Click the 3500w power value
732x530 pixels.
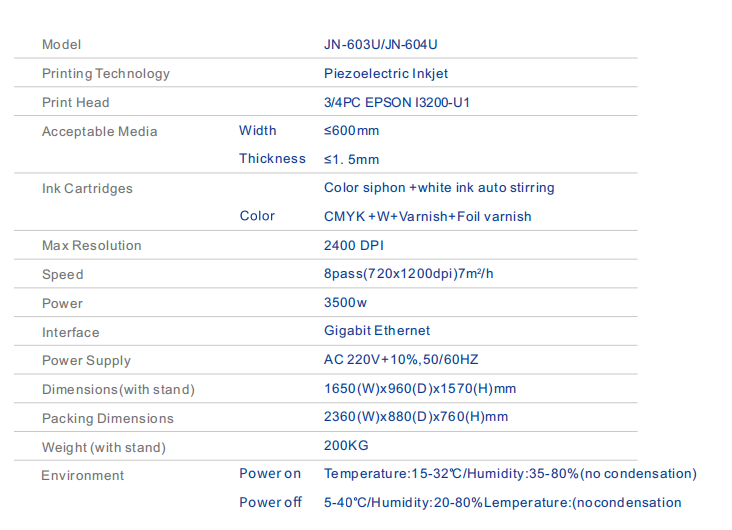(x=346, y=303)
